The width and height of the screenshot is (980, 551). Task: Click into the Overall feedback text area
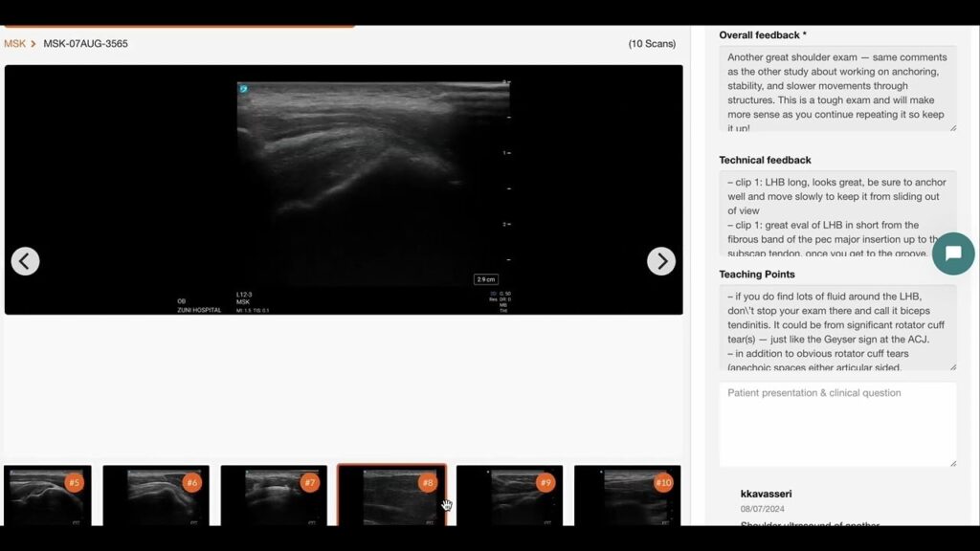tap(837, 89)
